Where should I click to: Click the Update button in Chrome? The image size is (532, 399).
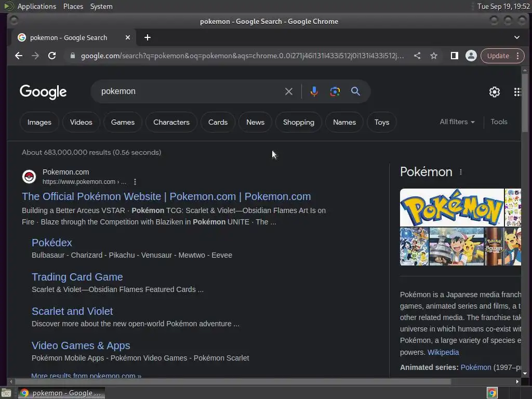tap(498, 56)
